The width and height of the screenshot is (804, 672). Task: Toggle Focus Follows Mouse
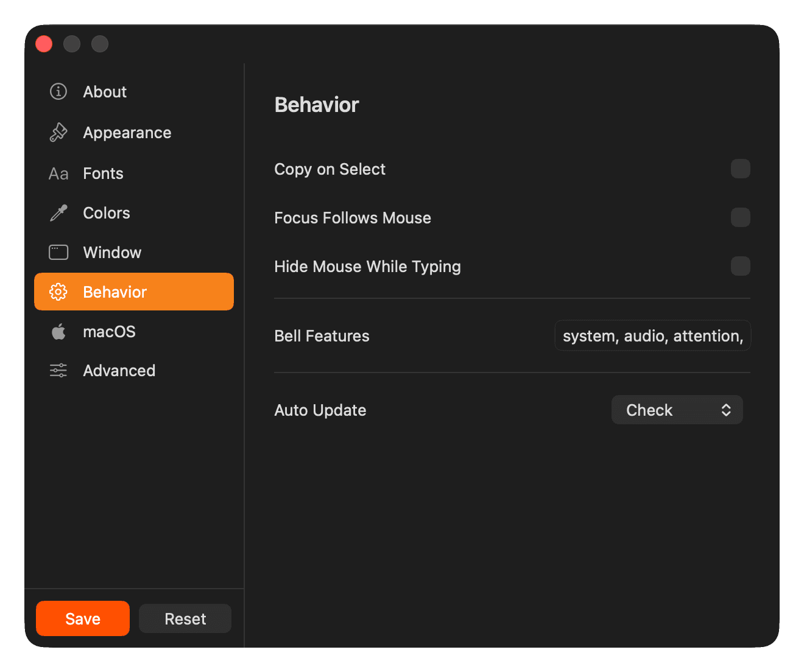click(740, 217)
